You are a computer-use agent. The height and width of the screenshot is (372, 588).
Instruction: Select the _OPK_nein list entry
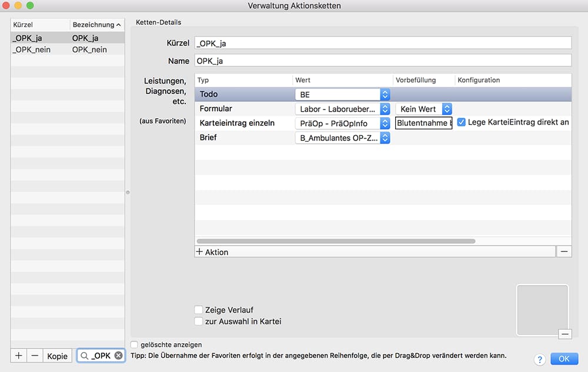pos(68,49)
